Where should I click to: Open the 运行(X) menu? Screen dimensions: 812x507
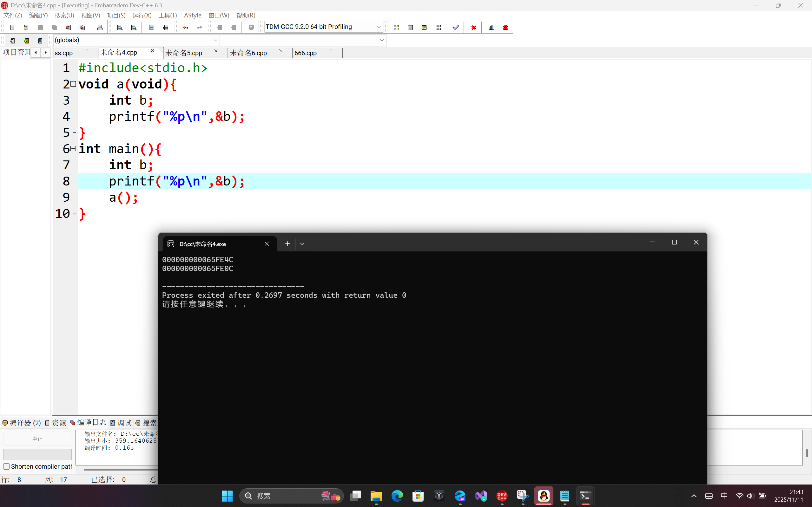coord(142,16)
